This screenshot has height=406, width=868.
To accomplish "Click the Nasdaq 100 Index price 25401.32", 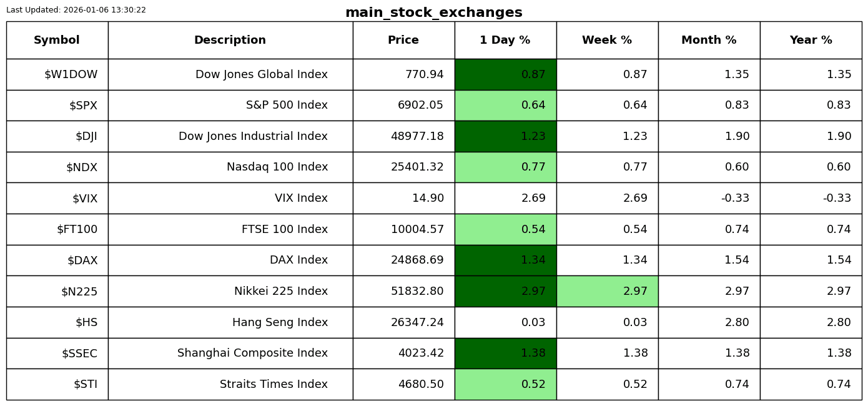I will 417,167.
